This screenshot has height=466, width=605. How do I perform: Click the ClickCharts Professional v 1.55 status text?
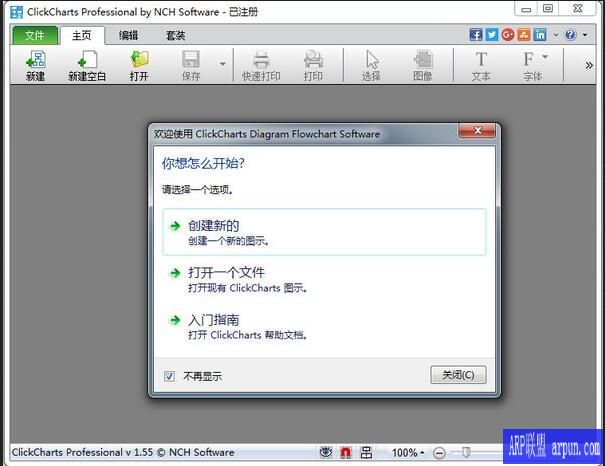point(123,452)
